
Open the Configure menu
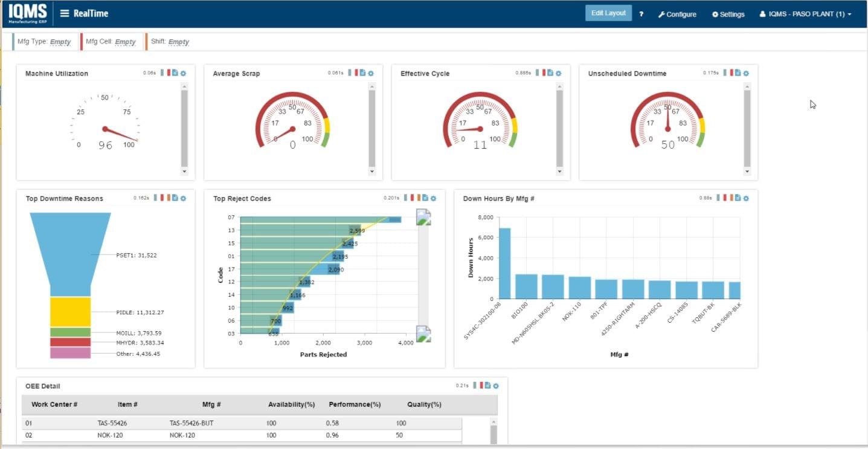pos(677,14)
